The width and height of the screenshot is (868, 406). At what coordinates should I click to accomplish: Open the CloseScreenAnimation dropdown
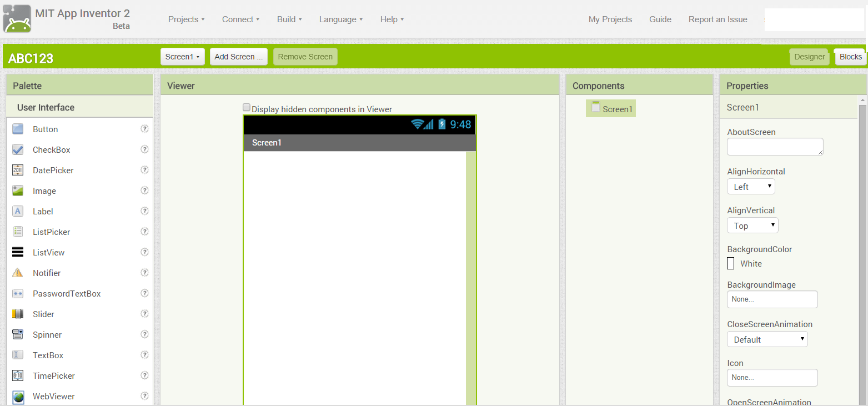tap(767, 339)
